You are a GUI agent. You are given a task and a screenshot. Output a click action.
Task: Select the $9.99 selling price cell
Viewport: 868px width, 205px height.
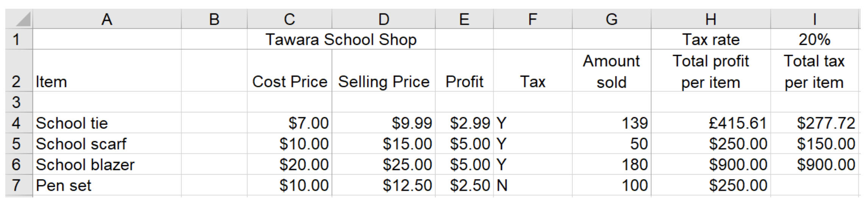click(384, 123)
